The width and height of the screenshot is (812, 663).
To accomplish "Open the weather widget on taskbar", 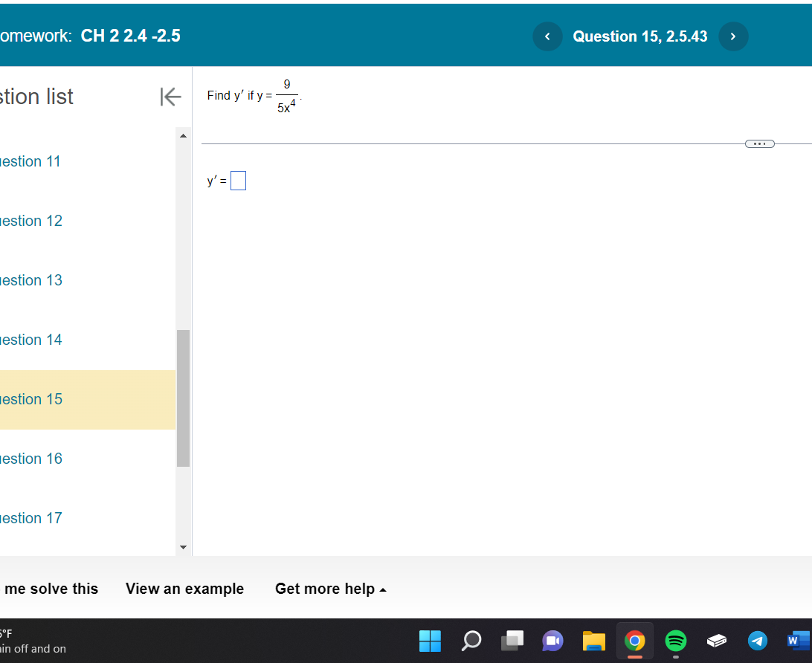I will (x=33, y=641).
